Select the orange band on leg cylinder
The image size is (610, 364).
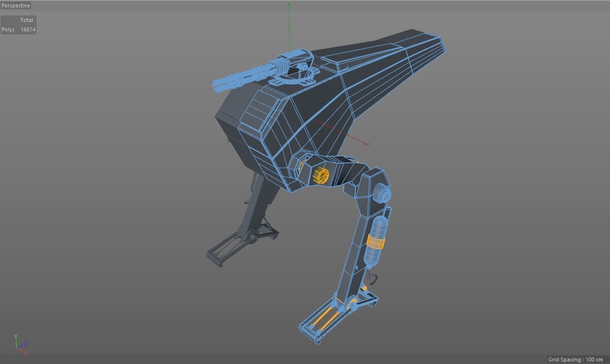click(x=375, y=242)
